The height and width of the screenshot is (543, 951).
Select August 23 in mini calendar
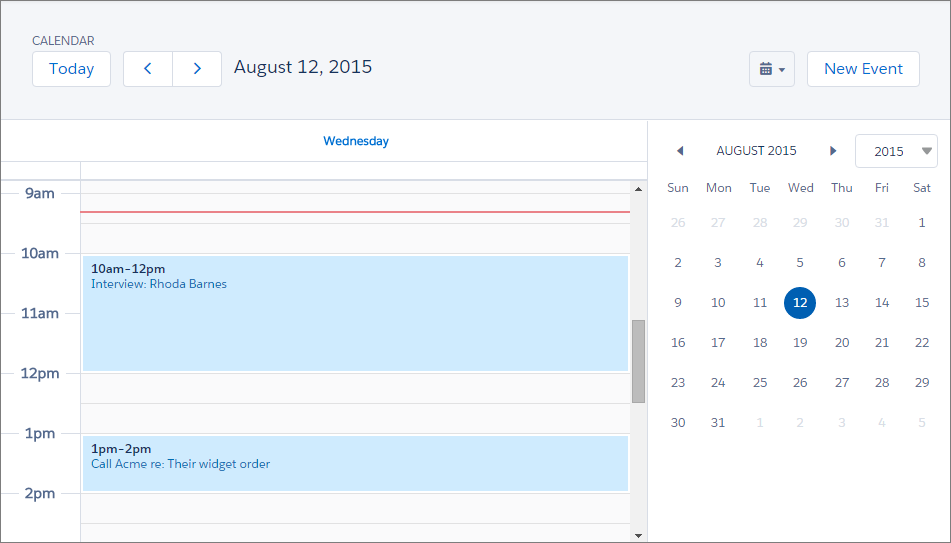pos(678,383)
